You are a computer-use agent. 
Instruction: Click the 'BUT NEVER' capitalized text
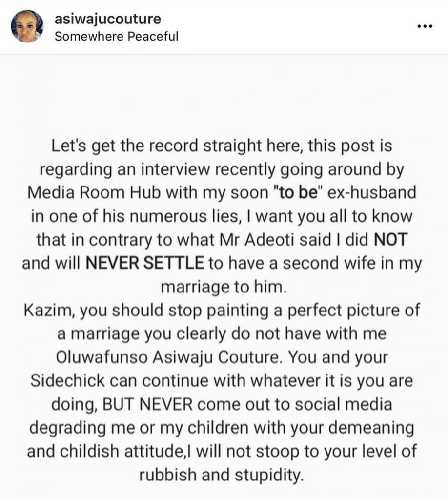click(x=131, y=405)
